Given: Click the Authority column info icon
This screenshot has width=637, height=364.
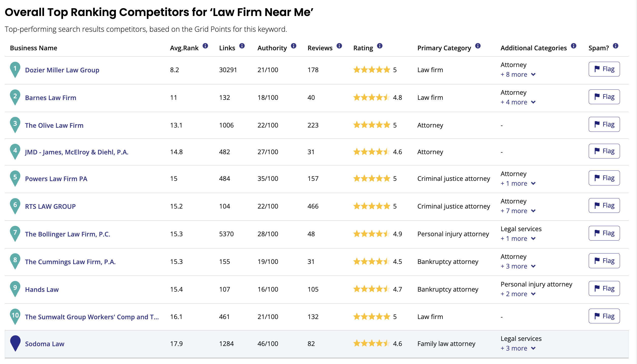Looking at the screenshot, I should click(x=294, y=46).
